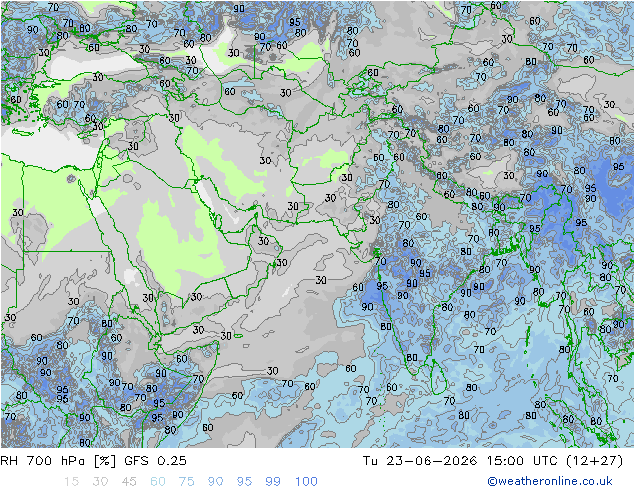Choose the 99 legend value
634x490 pixels.
(x=273, y=482)
